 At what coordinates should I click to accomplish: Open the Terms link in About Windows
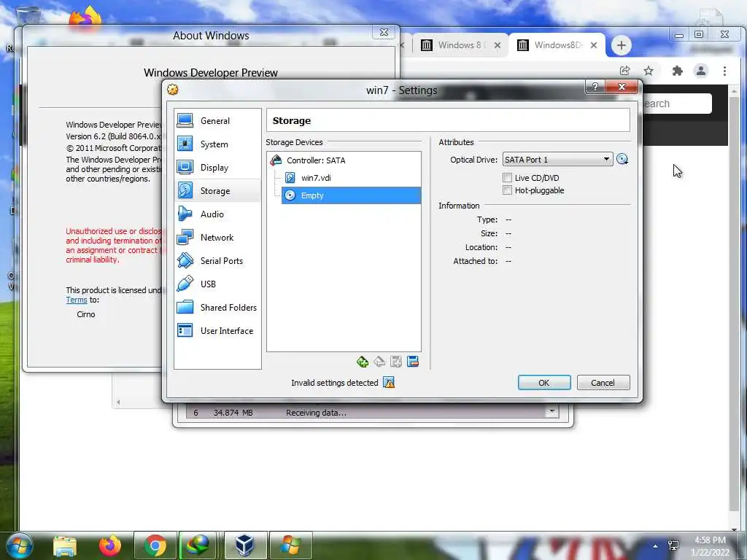click(x=76, y=300)
